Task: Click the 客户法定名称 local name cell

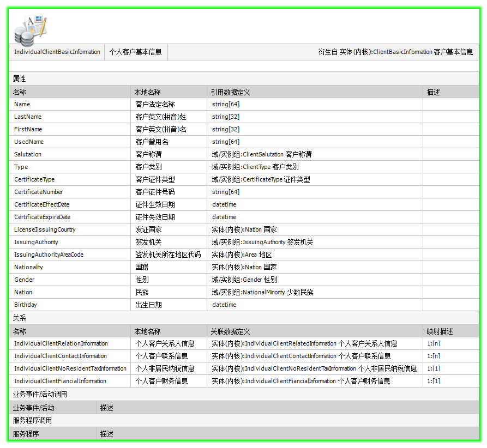Action: pyautogui.click(x=169, y=104)
